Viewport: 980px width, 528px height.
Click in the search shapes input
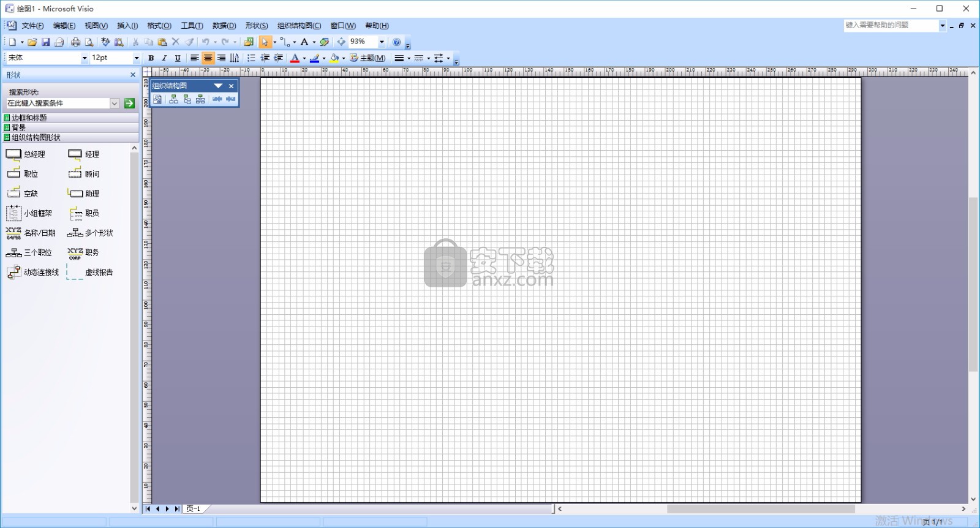click(58, 104)
